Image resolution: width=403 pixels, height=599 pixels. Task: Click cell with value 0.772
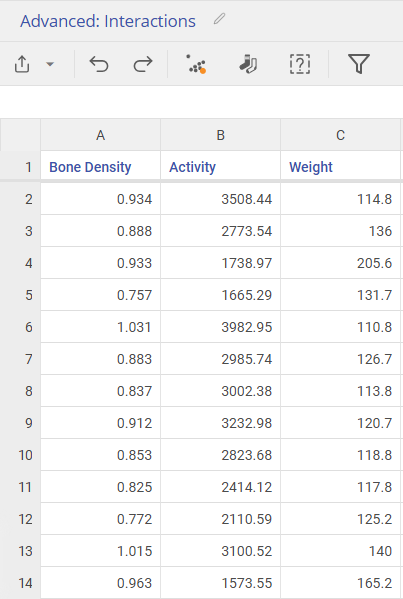click(100, 519)
